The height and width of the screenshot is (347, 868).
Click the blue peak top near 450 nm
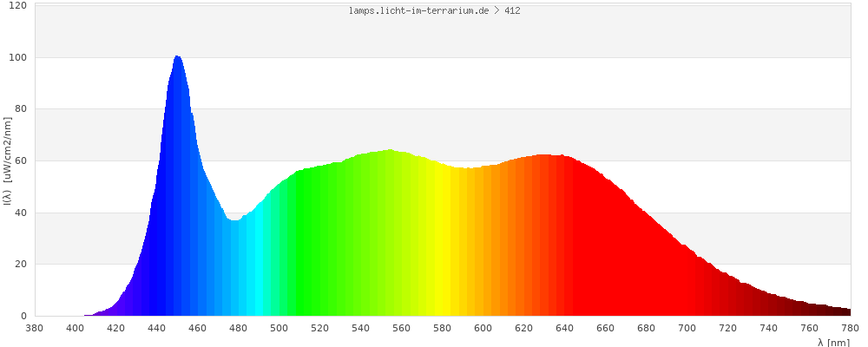(177, 58)
